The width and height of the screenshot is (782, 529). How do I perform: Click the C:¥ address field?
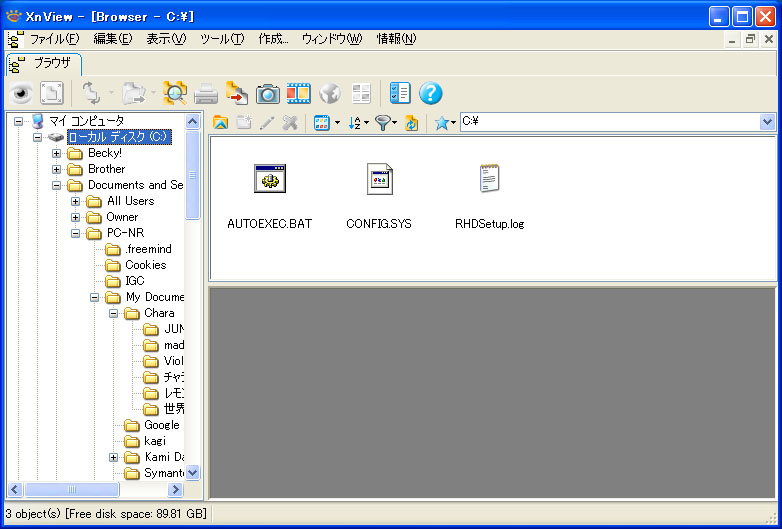[x=609, y=122]
